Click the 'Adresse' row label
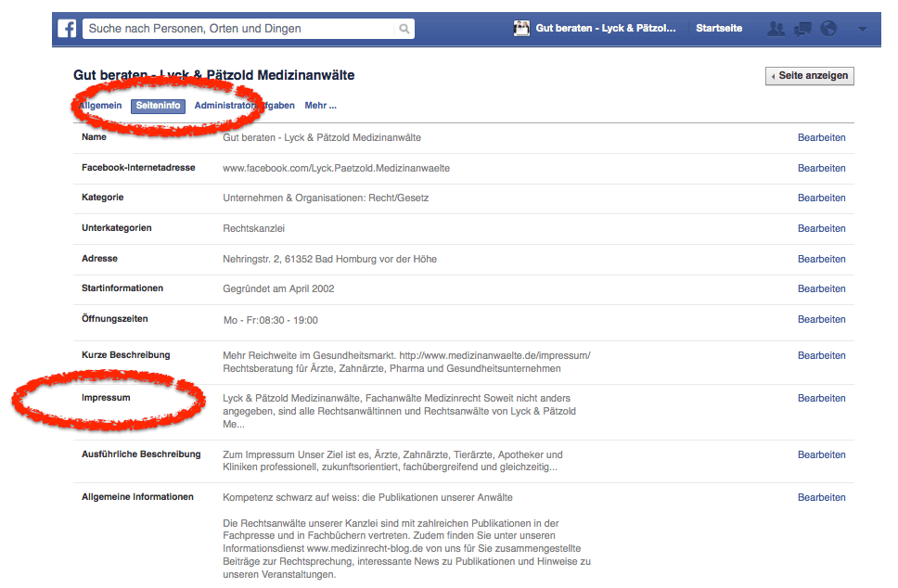898x588 pixels. point(99,258)
